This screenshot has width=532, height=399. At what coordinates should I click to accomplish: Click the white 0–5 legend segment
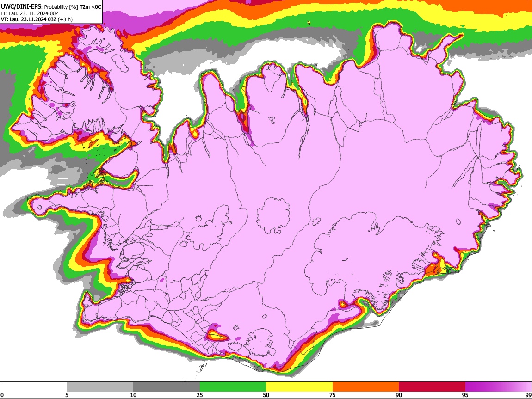tap(34, 387)
